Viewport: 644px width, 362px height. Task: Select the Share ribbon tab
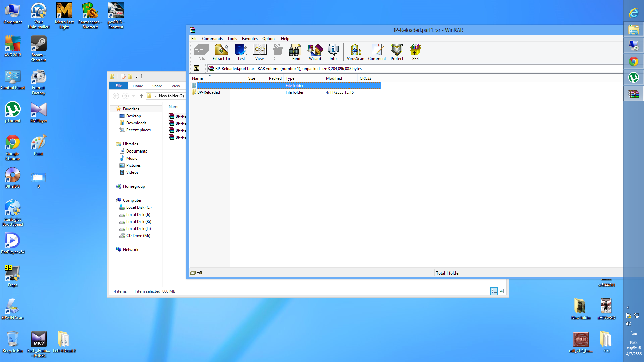(x=157, y=86)
